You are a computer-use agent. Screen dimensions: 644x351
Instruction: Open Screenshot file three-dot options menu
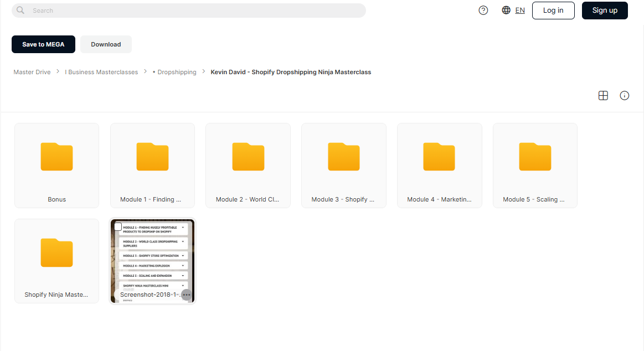coord(187,295)
